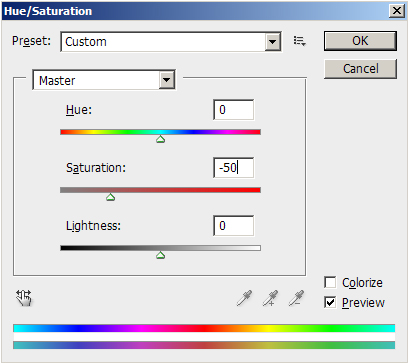Image resolution: width=408 pixels, height=363 pixels.
Task: Enable the Colorize checkbox
Action: [330, 283]
